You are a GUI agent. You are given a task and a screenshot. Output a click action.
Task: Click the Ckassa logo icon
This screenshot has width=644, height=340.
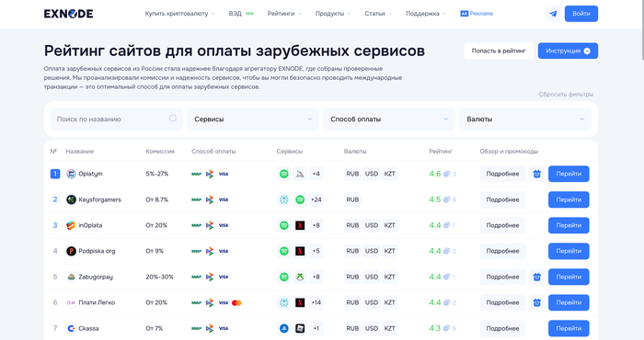pos(71,328)
